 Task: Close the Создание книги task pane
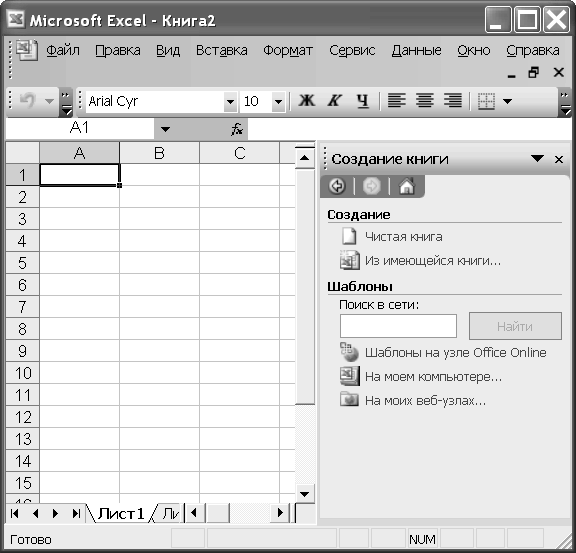click(x=559, y=159)
